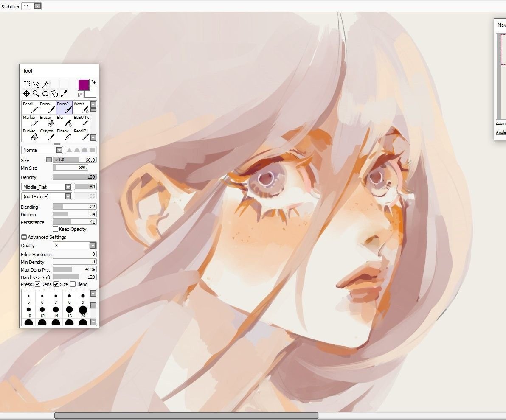Viewport: 506px width, 420px height.
Task: Select the Lasso selection tool
Action: click(36, 84)
